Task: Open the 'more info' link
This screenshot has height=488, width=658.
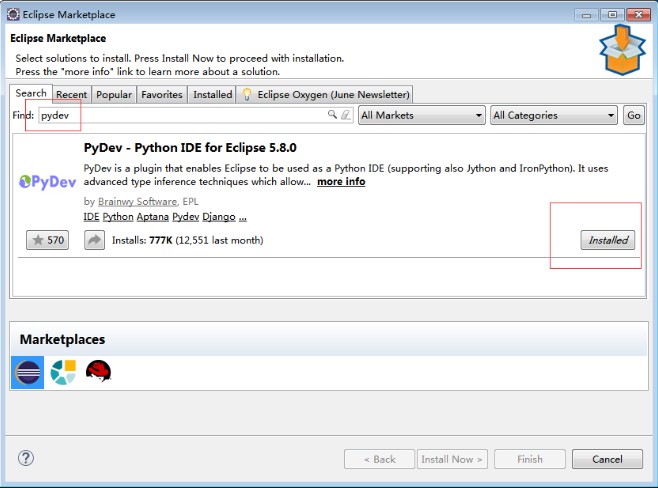Action: click(341, 182)
